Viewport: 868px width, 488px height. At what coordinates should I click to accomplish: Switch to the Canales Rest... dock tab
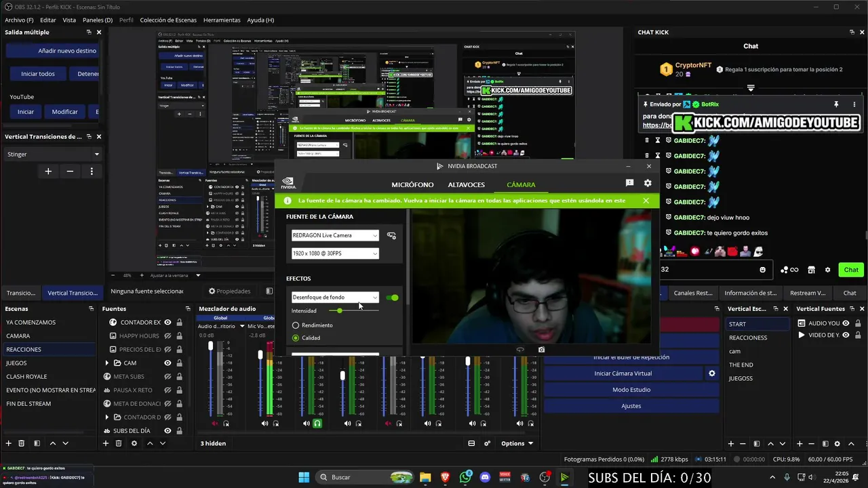[693, 293]
